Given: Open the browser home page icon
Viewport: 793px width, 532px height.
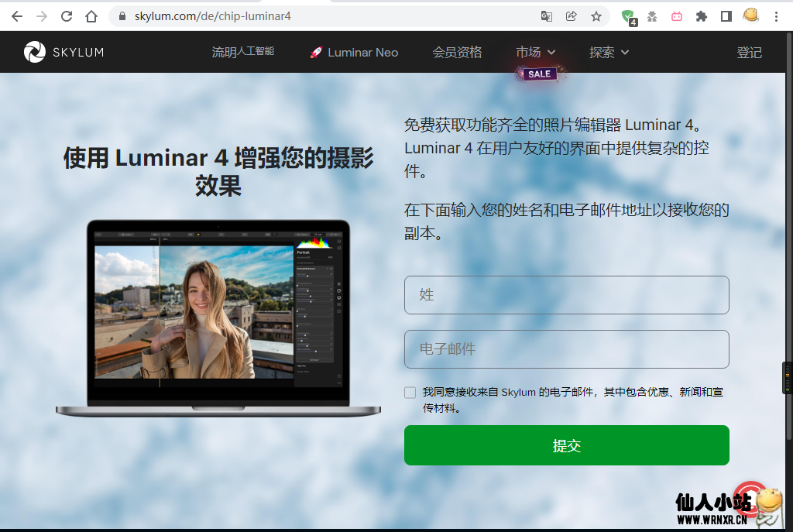Looking at the screenshot, I should 91,16.
